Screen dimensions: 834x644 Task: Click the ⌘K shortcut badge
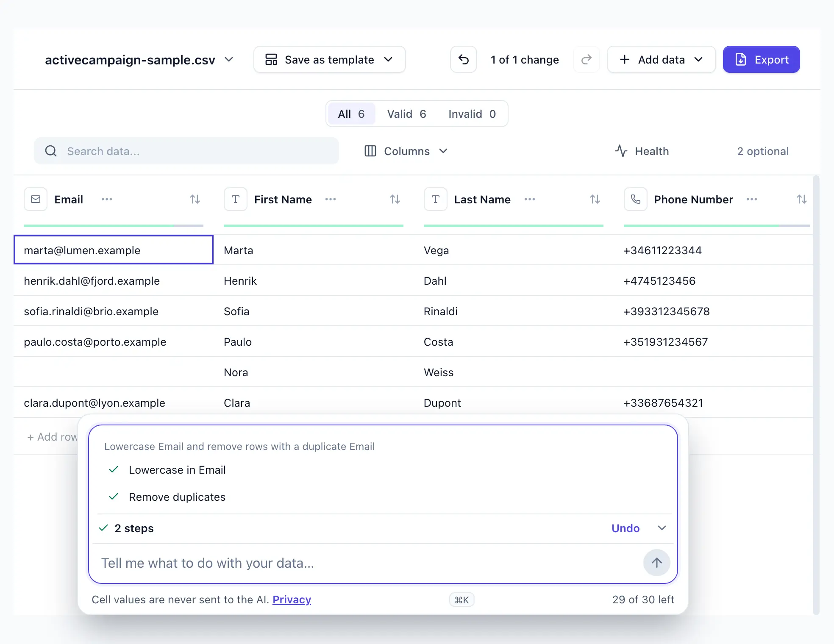(x=461, y=600)
